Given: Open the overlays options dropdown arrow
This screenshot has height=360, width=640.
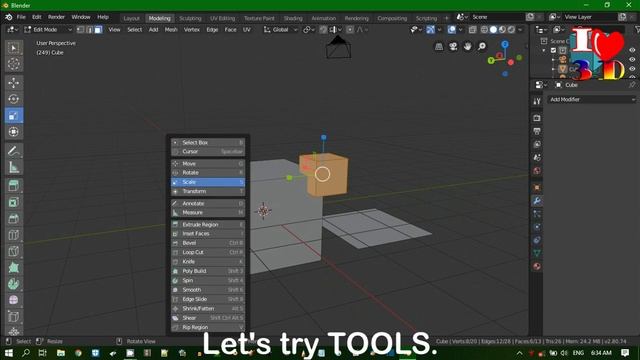Looking at the screenshot, I should click(460, 29).
